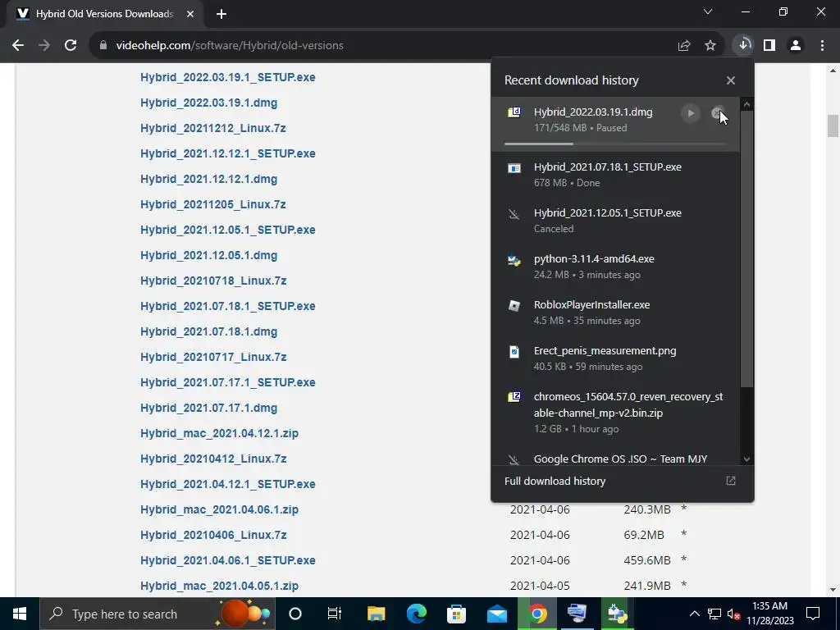Bookmark this page with the star icon
The width and height of the screenshot is (840, 630).
710,46
